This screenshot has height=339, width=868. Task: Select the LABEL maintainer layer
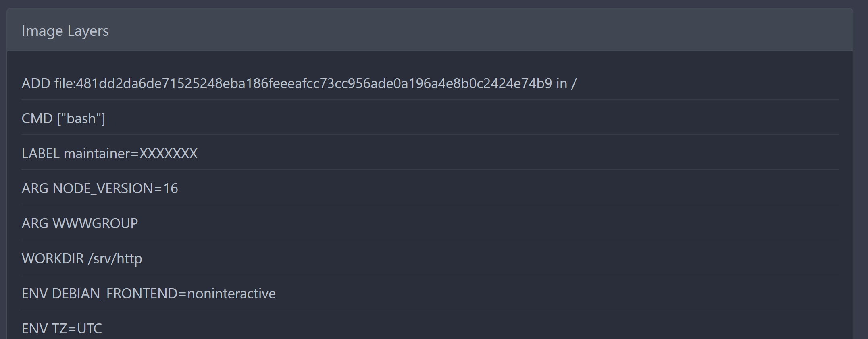(x=110, y=153)
